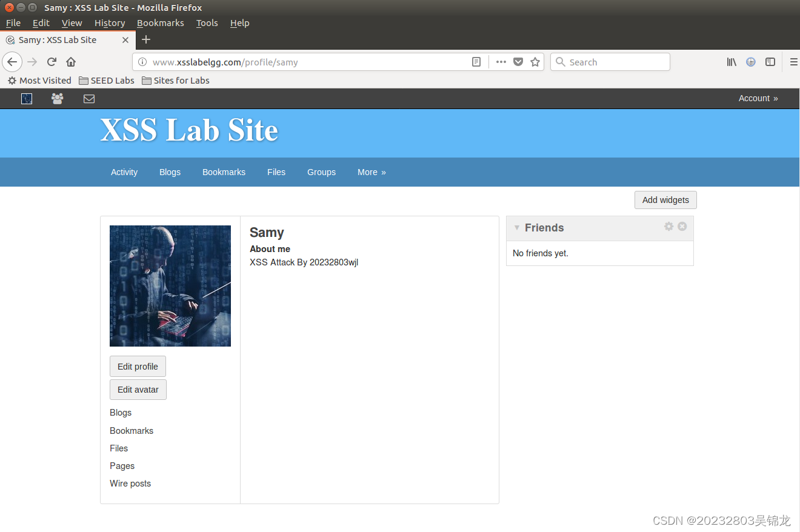Image resolution: width=800 pixels, height=532 pixels.
Task: Open the Library icon in toolbar
Action: pos(732,62)
